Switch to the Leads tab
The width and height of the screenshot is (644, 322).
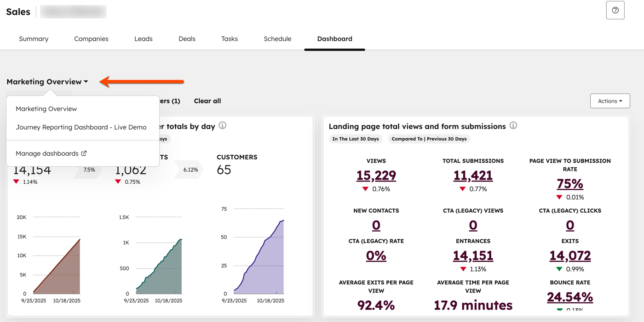coord(143,39)
